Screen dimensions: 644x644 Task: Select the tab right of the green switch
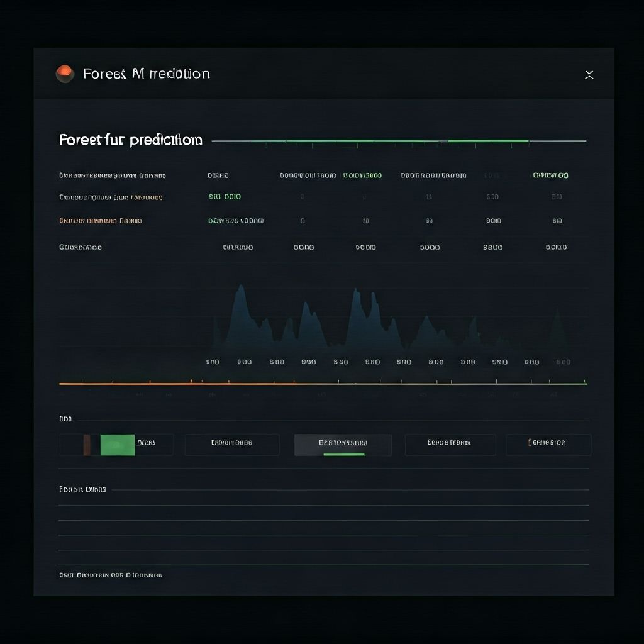(x=231, y=444)
